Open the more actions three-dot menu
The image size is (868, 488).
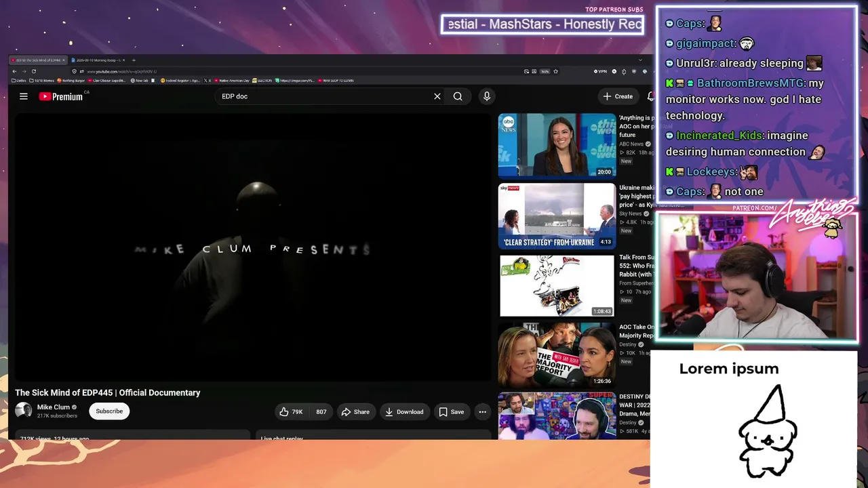click(482, 411)
